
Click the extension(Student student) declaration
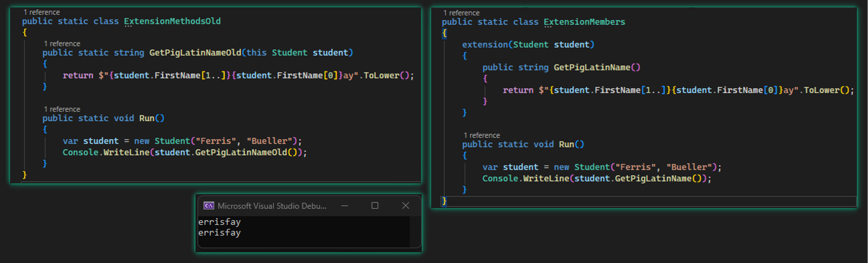tap(528, 44)
